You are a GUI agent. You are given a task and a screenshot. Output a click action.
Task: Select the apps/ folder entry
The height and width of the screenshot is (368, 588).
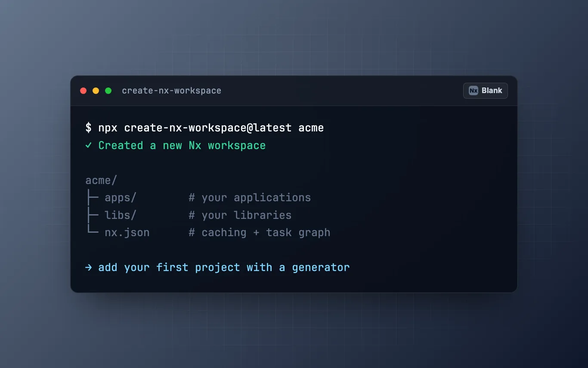pos(121,198)
